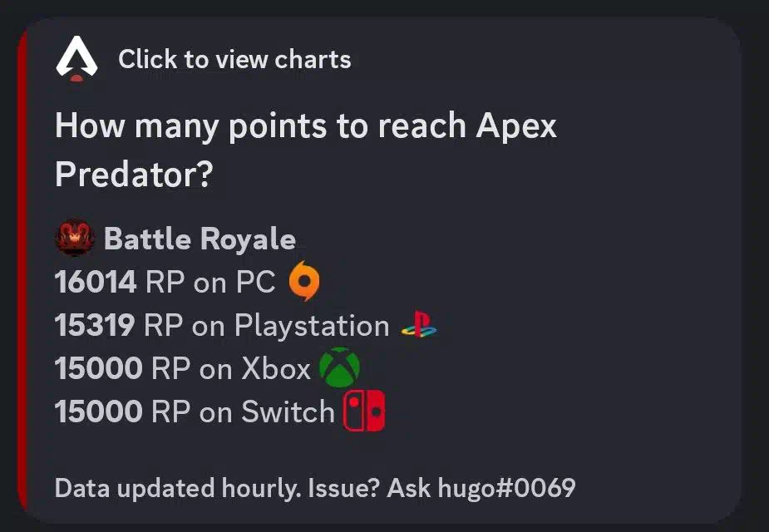The width and height of the screenshot is (769, 532).
Task: Click the footer mentioning hugo#0069
Action: [315, 489]
